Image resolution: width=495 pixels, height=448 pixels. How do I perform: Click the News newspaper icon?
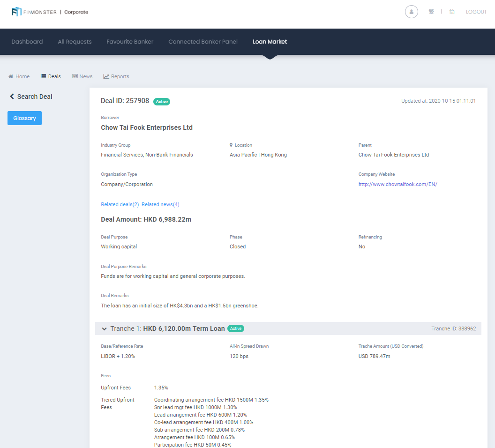pyautogui.click(x=75, y=76)
